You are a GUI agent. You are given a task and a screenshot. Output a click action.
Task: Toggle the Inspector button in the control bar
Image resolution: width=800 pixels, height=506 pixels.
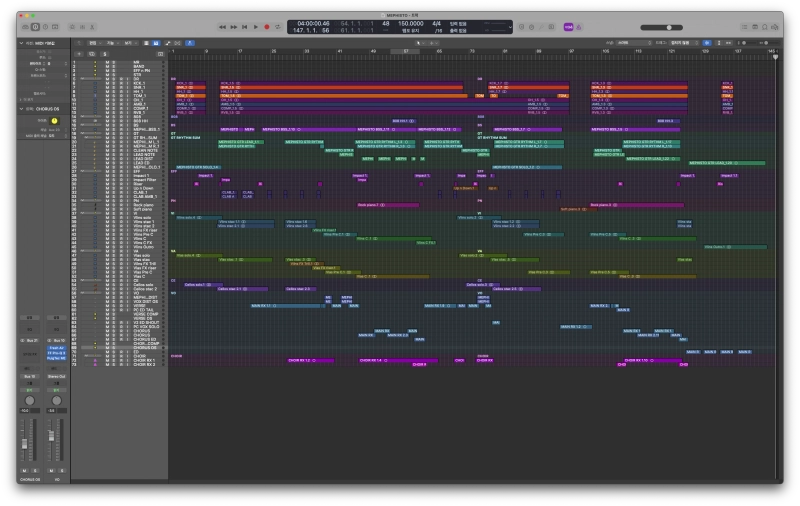click(34, 26)
